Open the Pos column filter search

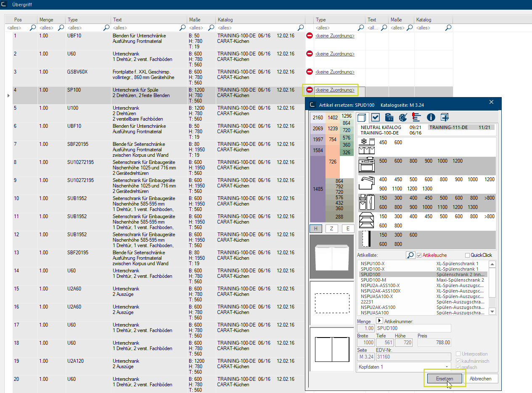tap(33, 28)
